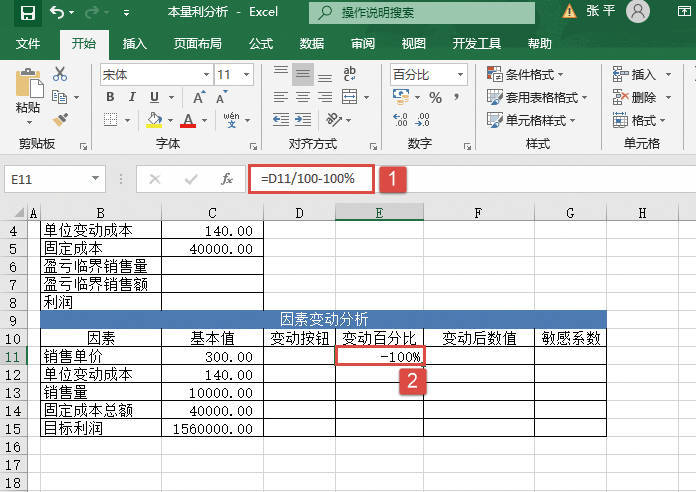Viewport: 696px width, 492px height.
Task: Select bottom align icon
Action: [x=325, y=77]
